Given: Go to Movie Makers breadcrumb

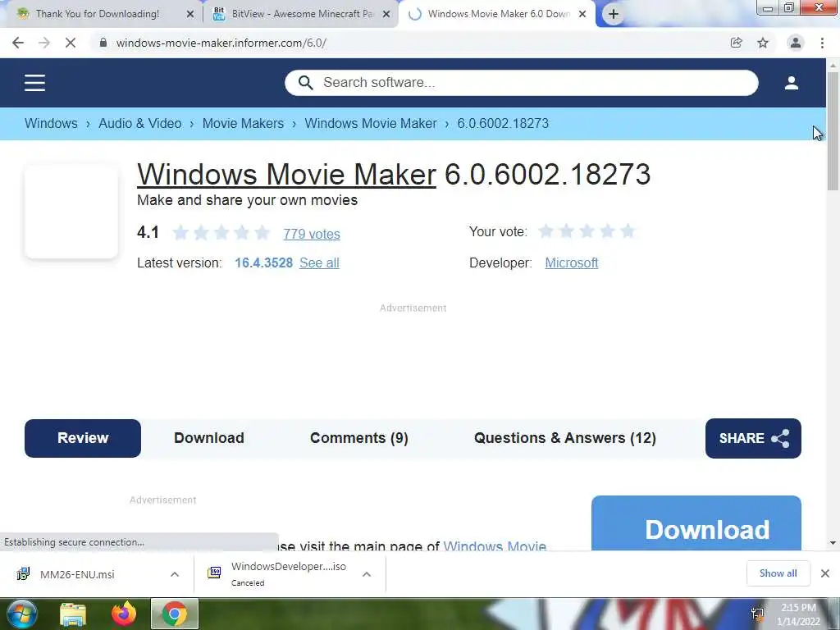Looking at the screenshot, I should click(243, 123).
